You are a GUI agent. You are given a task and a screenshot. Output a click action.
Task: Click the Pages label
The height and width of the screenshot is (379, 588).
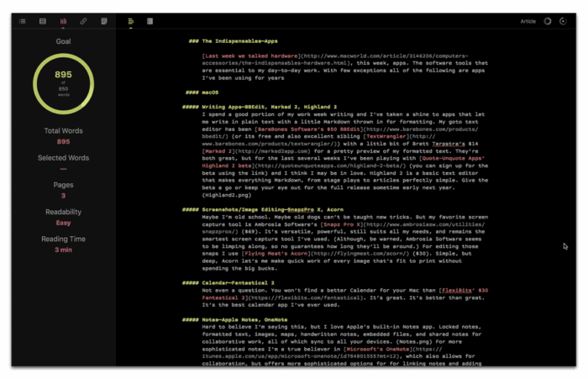(63, 185)
